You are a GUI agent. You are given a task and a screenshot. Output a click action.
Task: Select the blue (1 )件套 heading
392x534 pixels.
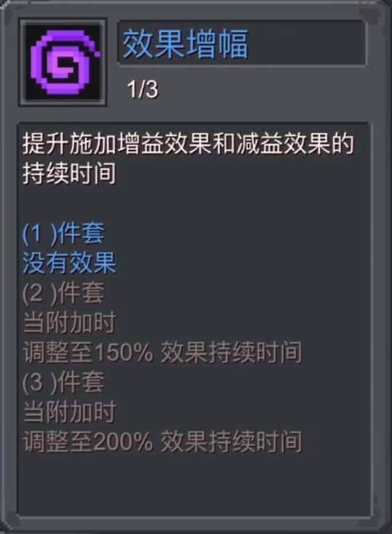click(x=63, y=234)
